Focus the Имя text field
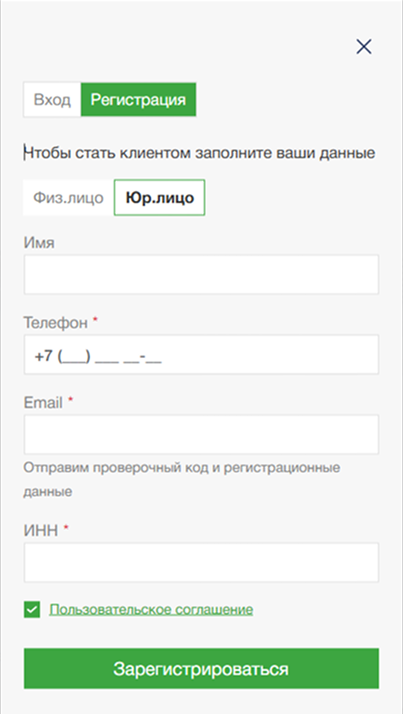 pyautogui.click(x=201, y=275)
